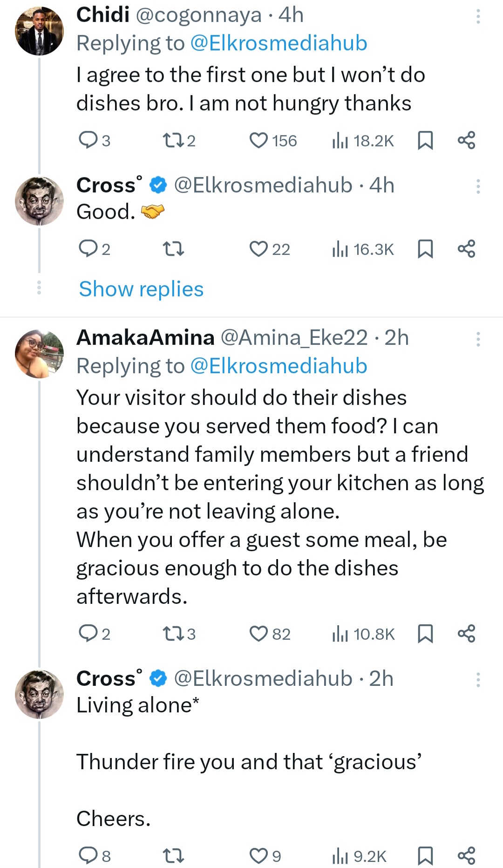The width and height of the screenshot is (503, 868).
Task: Open more options for AmakaAmina's tweet
Action: coord(478,339)
